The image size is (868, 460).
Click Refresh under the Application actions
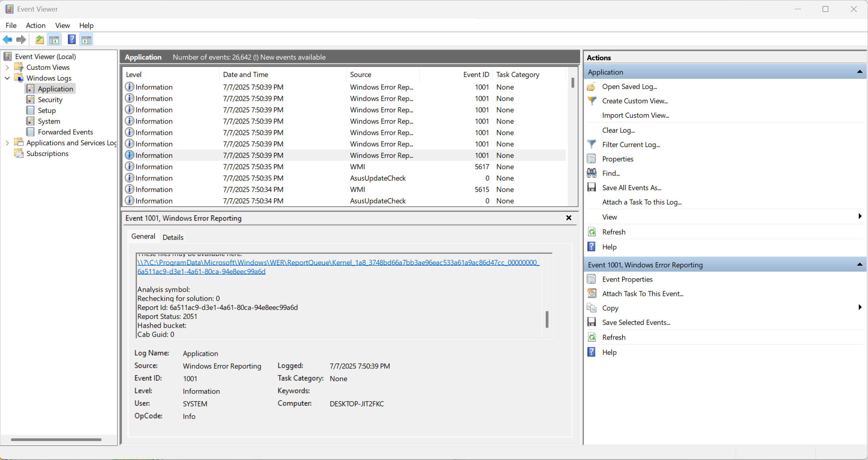tap(614, 232)
